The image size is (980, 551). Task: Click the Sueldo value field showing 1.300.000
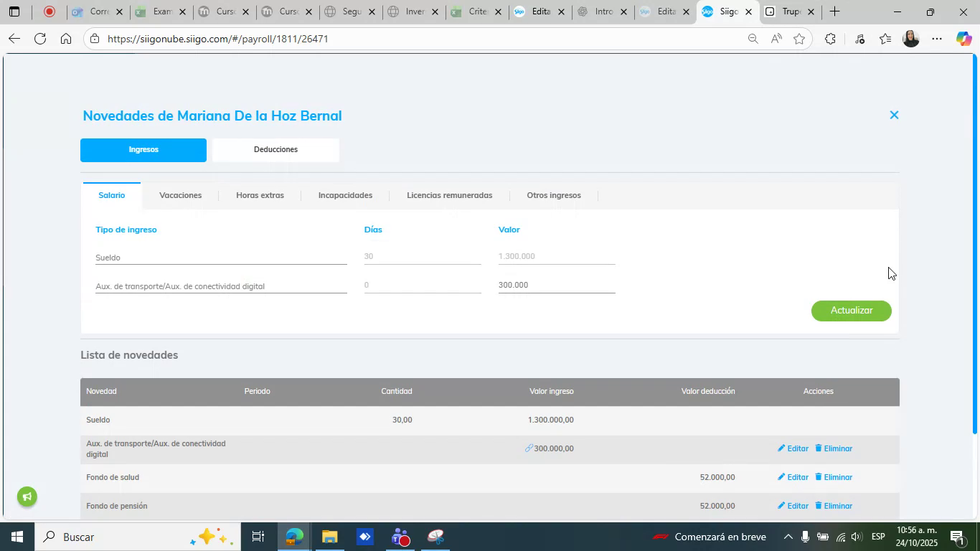(557, 256)
